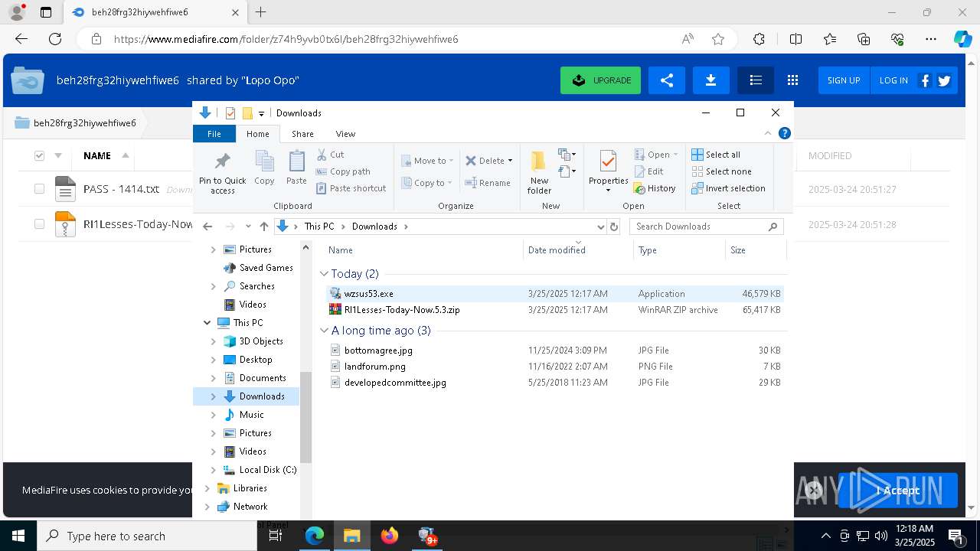Collapse the A long time ago group
Screen dimensions: 980x551
pyautogui.click(x=325, y=331)
